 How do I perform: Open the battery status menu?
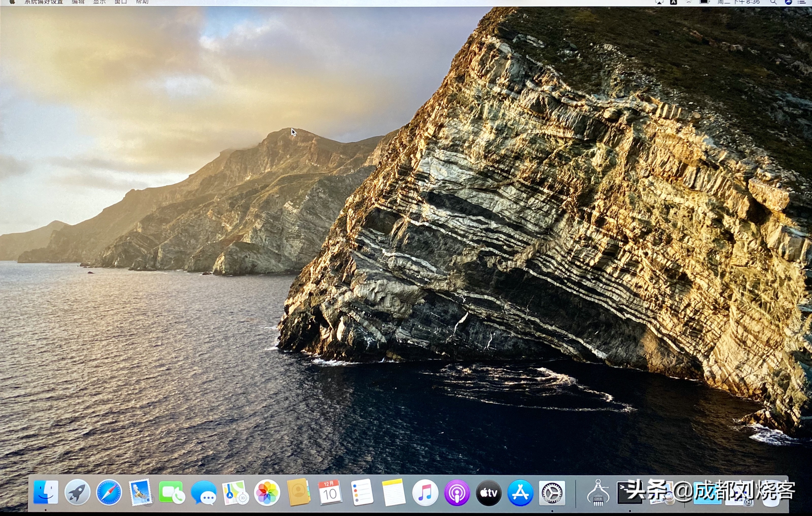pyautogui.click(x=705, y=3)
